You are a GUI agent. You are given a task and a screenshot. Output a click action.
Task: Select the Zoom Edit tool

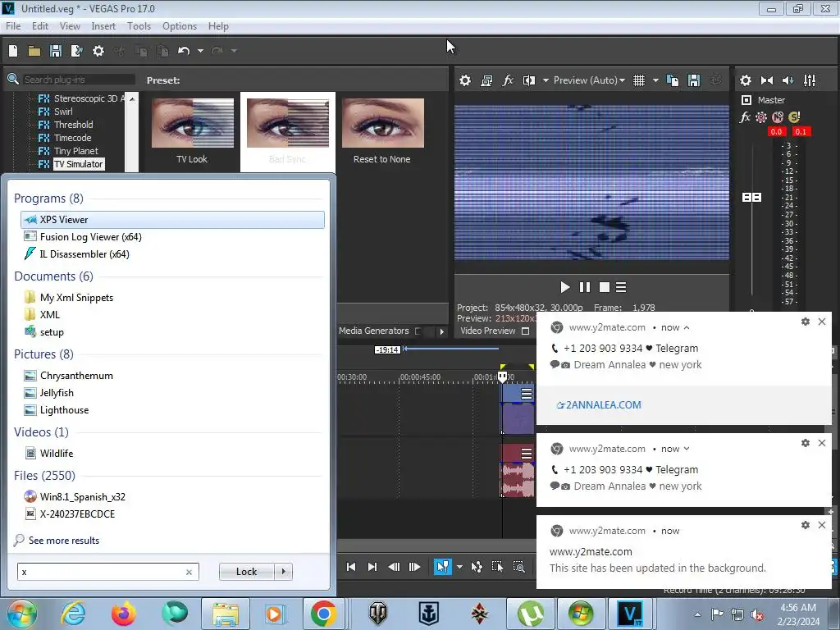click(x=519, y=567)
